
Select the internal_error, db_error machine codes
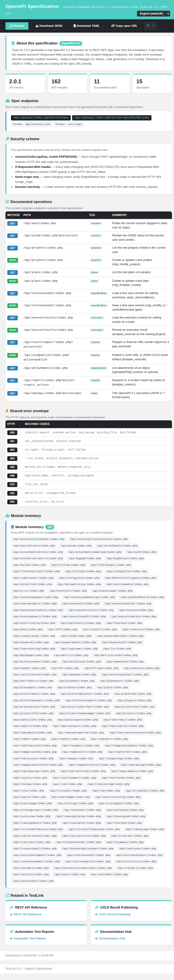pos(45,502)
